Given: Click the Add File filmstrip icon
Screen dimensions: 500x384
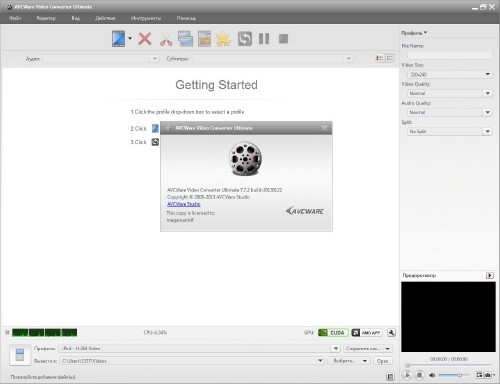Looking at the screenshot, I should (x=118, y=39).
